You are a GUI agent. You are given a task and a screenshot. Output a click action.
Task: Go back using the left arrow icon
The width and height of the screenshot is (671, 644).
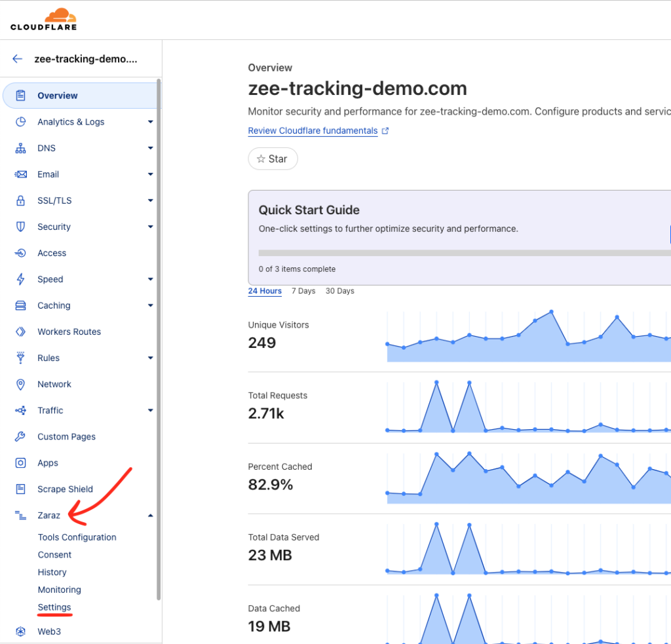18,58
